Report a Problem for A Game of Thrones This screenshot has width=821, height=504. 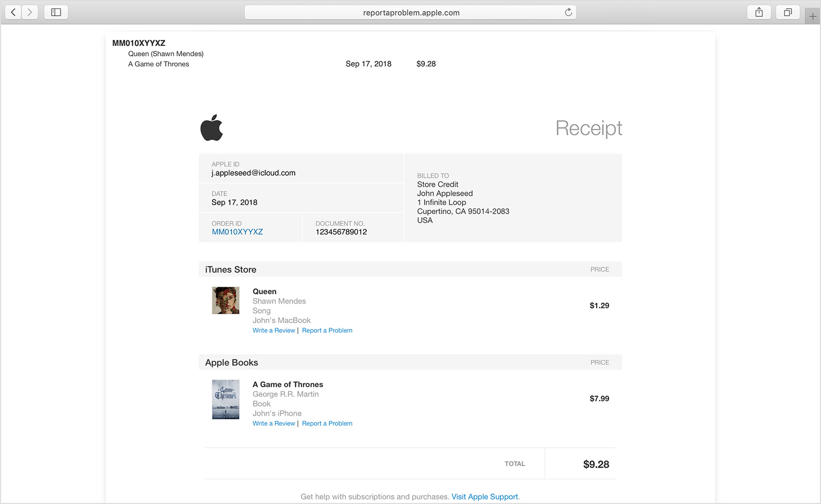tap(327, 424)
